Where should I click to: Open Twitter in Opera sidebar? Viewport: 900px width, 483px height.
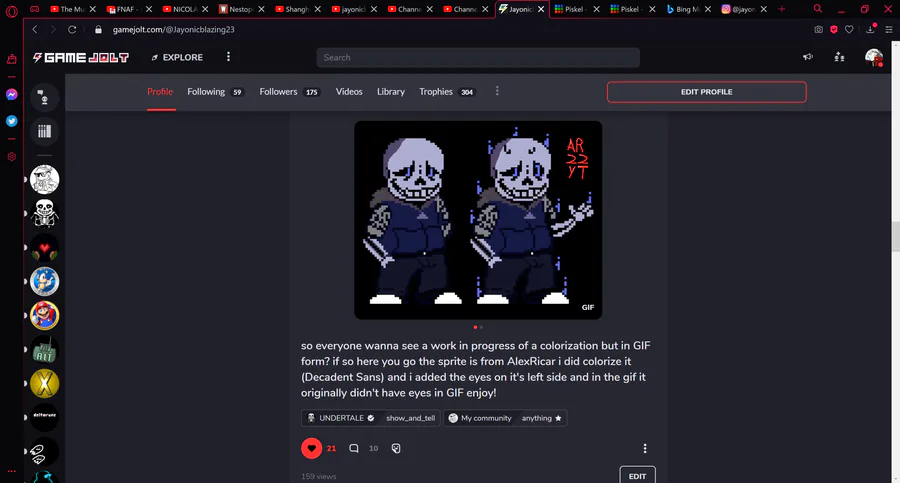(x=11, y=121)
